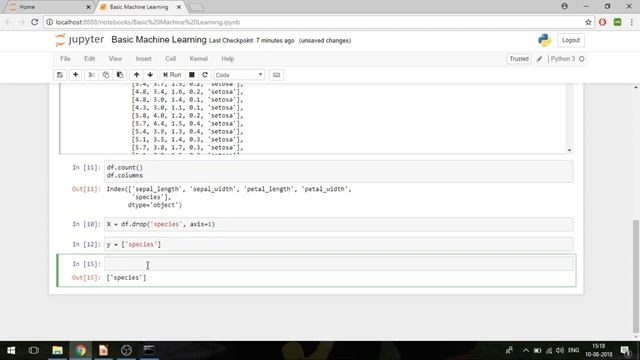Click the Jupyter logo
Screen dimensions: 640x360
pyautogui.click(x=80, y=40)
